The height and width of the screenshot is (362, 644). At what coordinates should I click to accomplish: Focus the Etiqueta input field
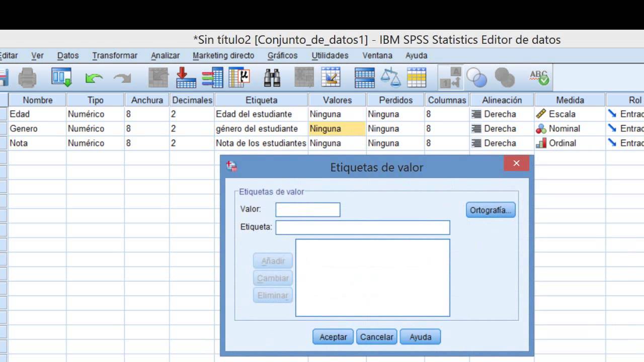point(363,227)
